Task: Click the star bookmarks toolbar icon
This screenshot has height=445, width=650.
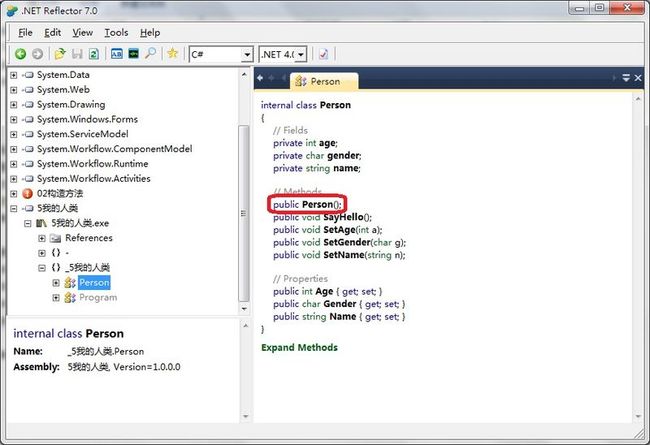Action: point(172,53)
